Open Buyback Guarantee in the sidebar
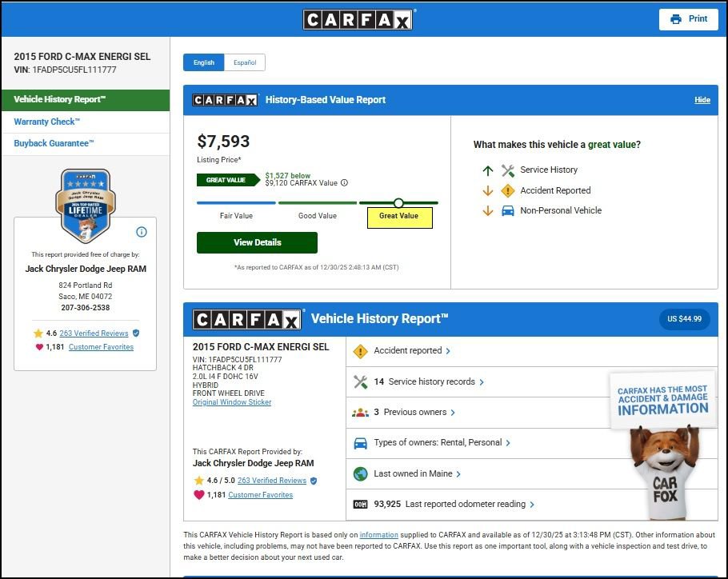The image size is (728, 579). (x=54, y=144)
